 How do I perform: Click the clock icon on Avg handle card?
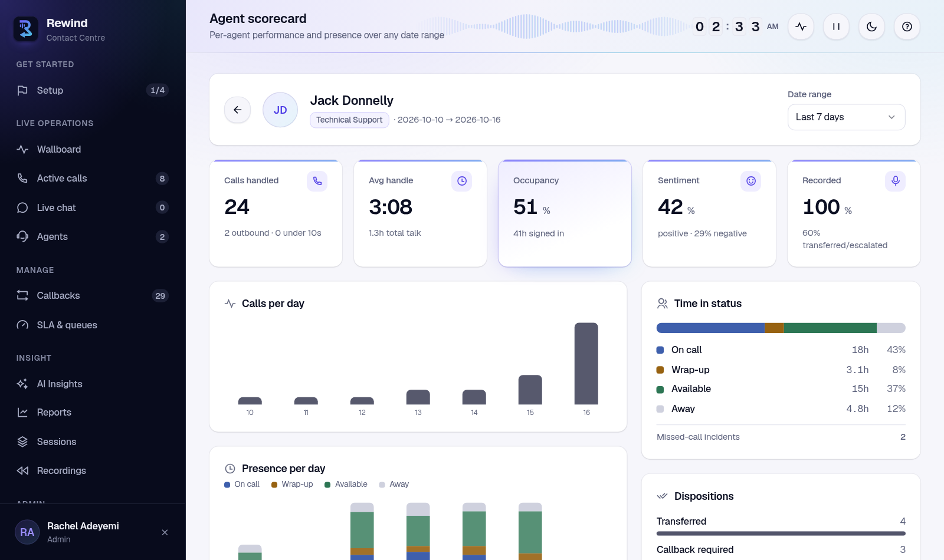point(461,181)
